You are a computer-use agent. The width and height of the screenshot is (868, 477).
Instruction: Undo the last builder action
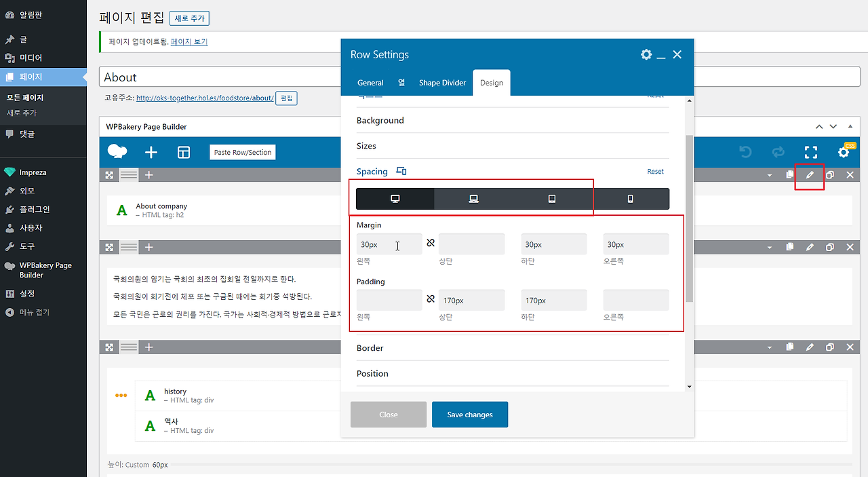pyautogui.click(x=746, y=152)
